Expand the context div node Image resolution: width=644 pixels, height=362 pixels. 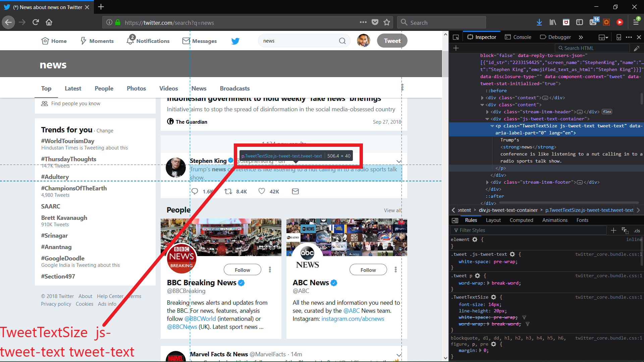[482, 98]
